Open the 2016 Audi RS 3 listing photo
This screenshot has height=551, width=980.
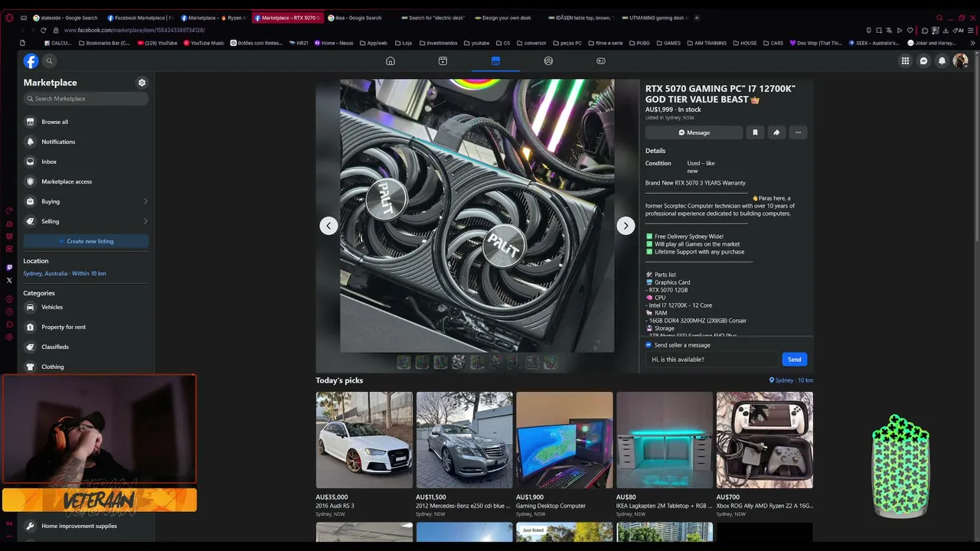pos(364,440)
